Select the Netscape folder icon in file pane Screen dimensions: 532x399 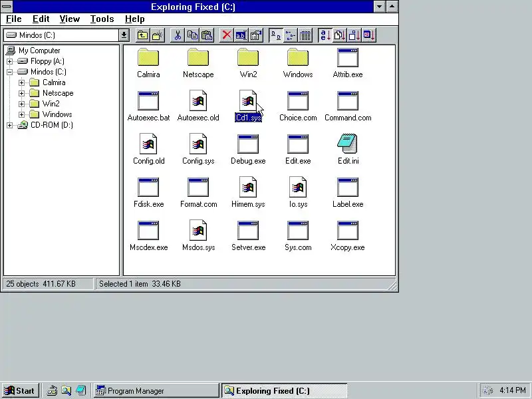(x=198, y=57)
